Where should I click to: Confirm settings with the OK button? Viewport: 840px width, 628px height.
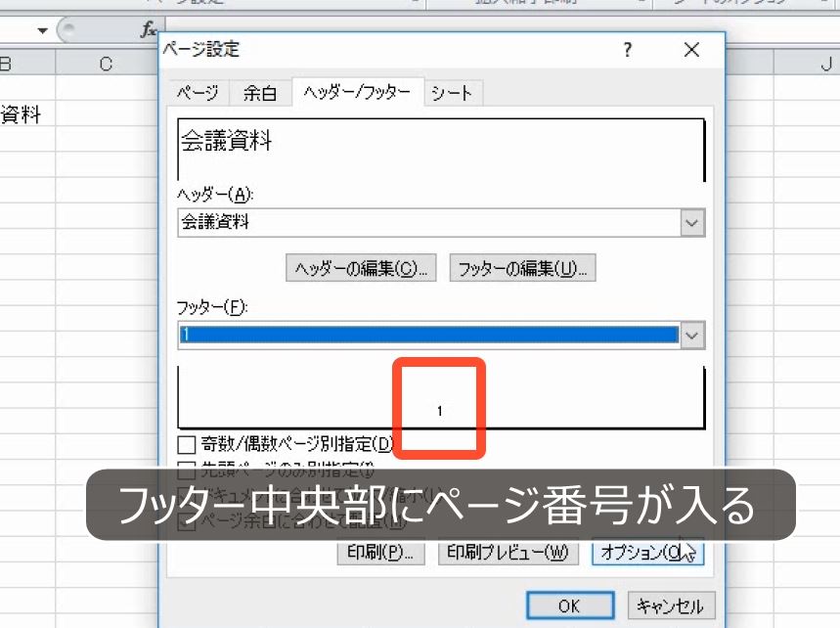(570, 606)
